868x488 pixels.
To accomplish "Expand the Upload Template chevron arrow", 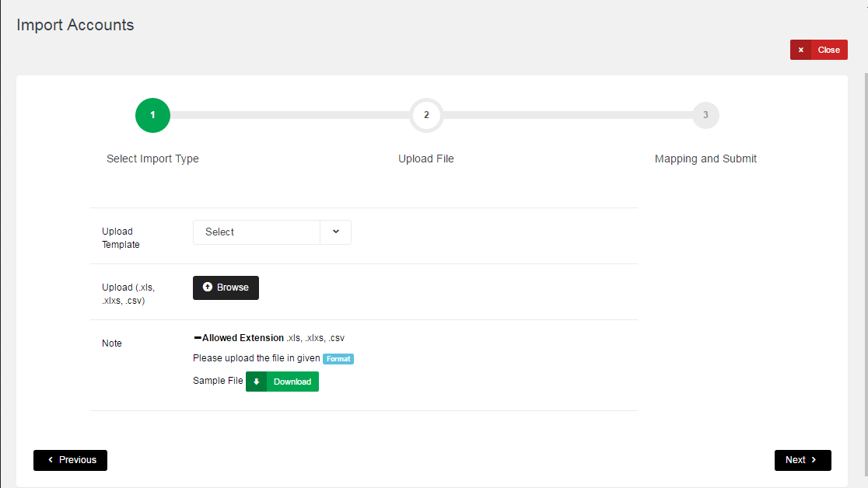I will click(336, 232).
